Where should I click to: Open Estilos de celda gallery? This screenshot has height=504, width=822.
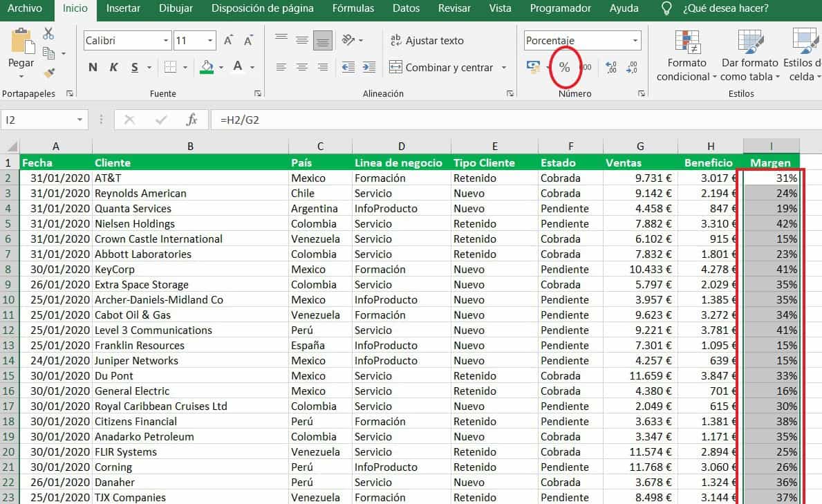[803, 55]
